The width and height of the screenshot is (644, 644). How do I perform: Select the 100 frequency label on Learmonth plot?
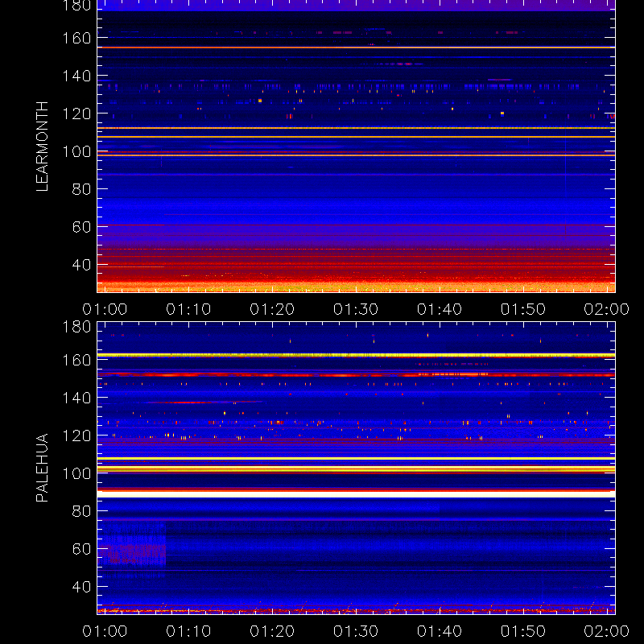point(76,151)
